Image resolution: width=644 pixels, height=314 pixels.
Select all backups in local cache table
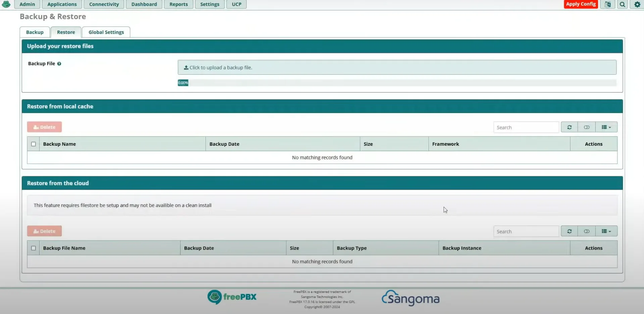pyautogui.click(x=34, y=144)
